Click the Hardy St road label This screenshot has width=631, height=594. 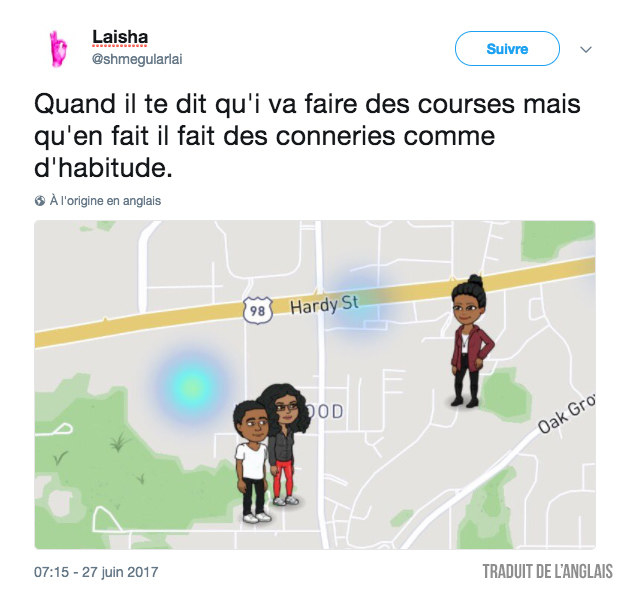(324, 305)
